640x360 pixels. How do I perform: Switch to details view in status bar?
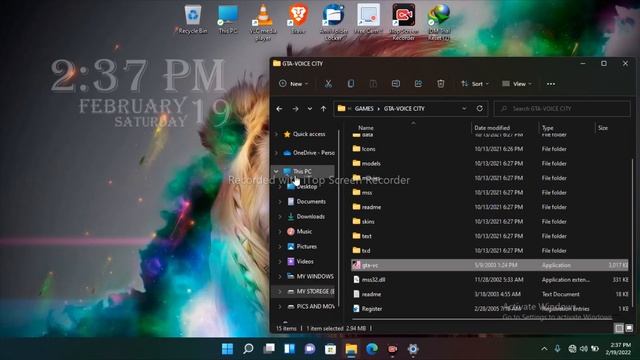tap(619, 328)
